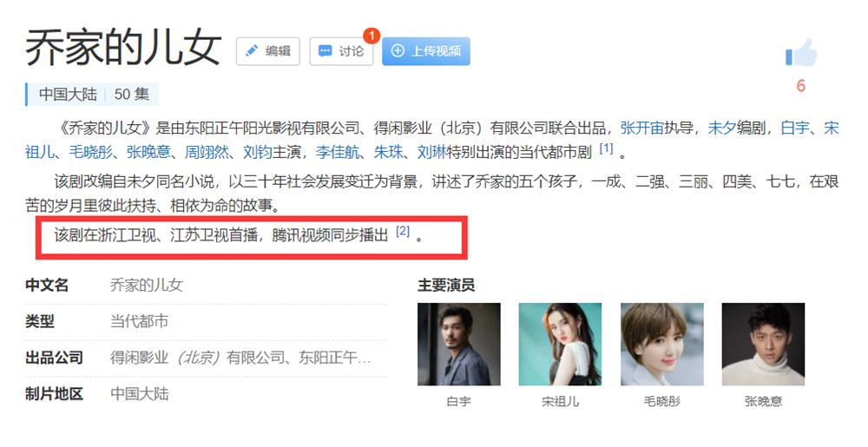Open director 张开宙 link
868x447 pixels.
click(642, 128)
